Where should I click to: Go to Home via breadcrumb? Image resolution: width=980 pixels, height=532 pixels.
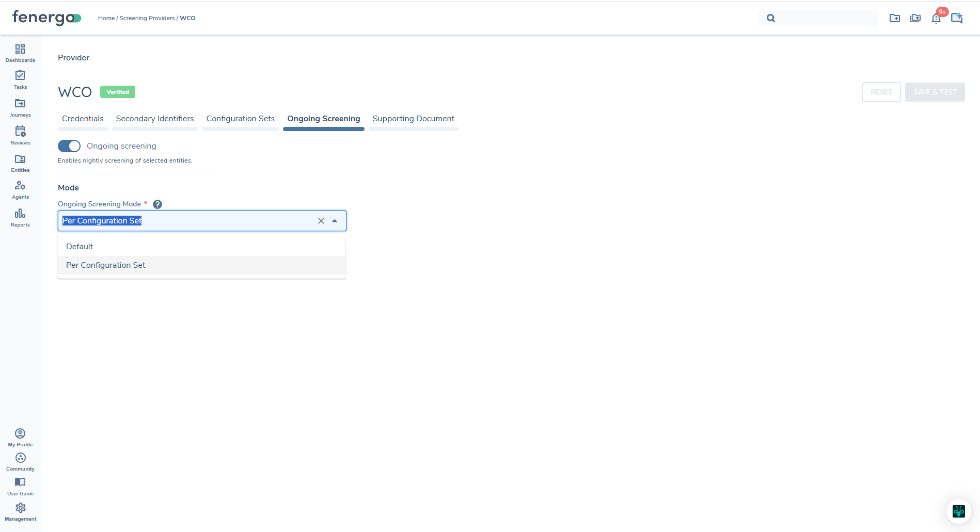(106, 18)
